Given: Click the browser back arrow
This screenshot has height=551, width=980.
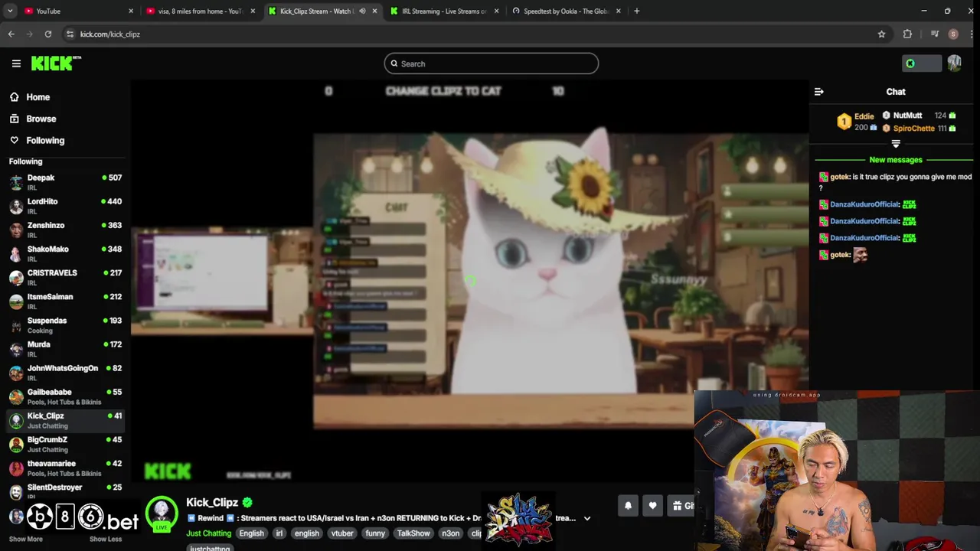Looking at the screenshot, I should (11, 34).
